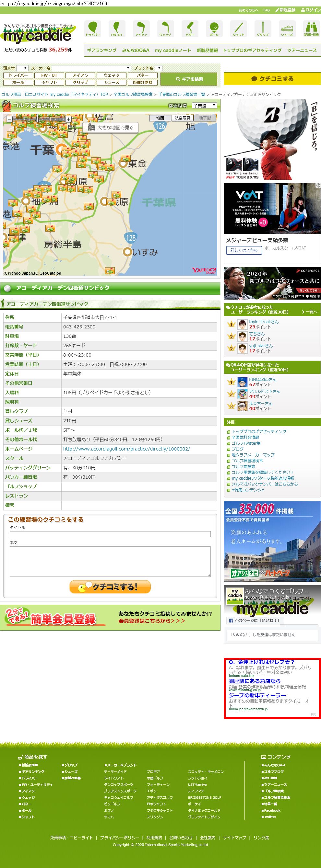This screenshot has width=321, height=868.
Task: Open the Driver (ドライバー) category icon
Action: coord(93,28)
